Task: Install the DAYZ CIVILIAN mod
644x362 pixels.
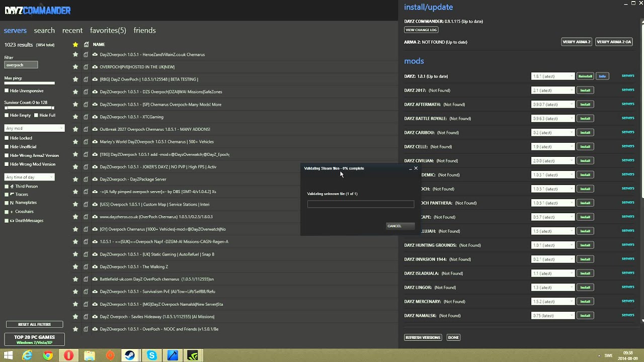Action: [585, 161]
